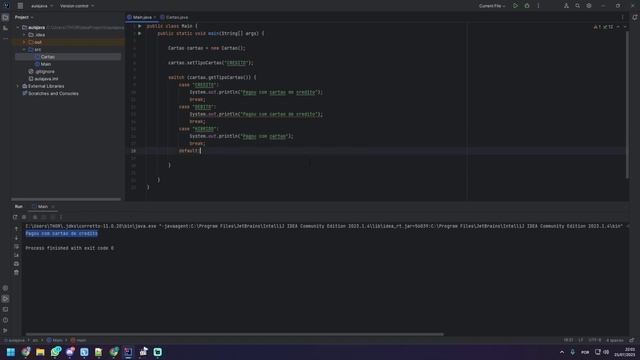Close the Main run tab
This screenshot has width=640, height=360.
(53, 207)
